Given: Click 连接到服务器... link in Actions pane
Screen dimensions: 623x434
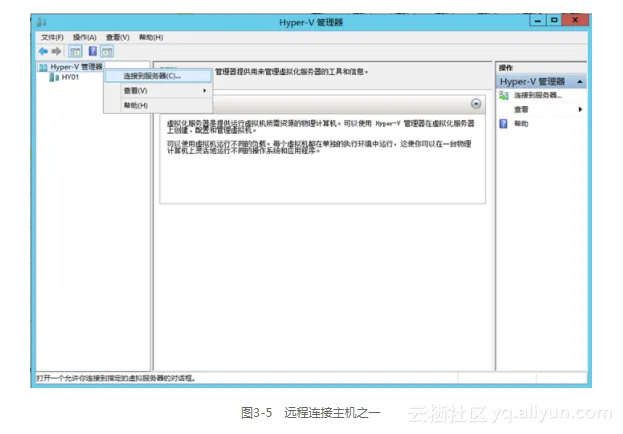Looking at the screenshot, I should 538,95.
